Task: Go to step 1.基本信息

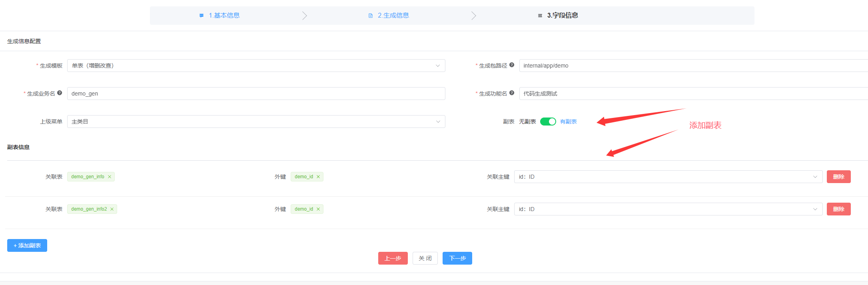Action: pos(224,16)
